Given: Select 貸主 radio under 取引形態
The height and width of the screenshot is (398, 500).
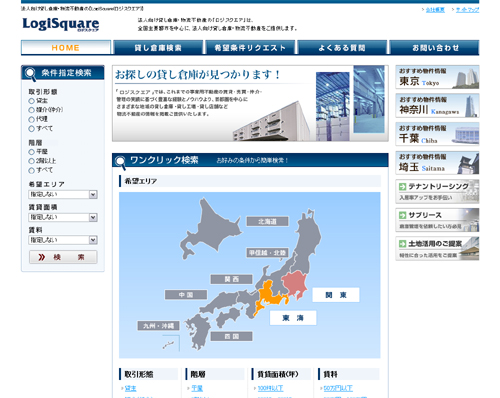Looking at the screenshot, I should click(x=31, y=101).
